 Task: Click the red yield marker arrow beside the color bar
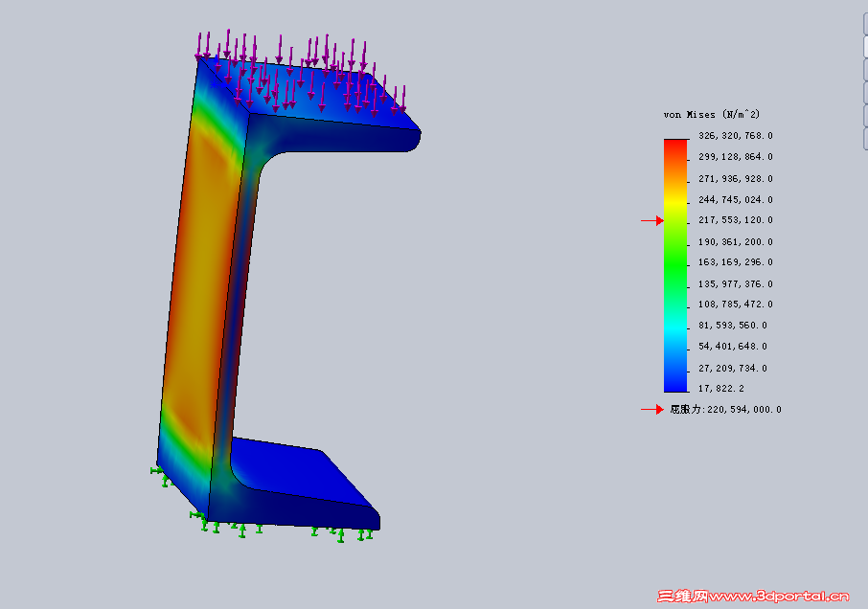pos(652,220)
